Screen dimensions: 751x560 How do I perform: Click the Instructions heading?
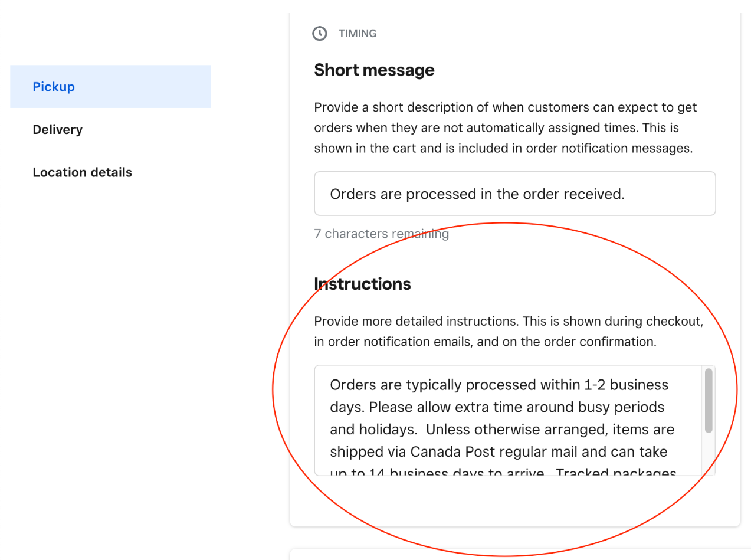tap(362, 284)
